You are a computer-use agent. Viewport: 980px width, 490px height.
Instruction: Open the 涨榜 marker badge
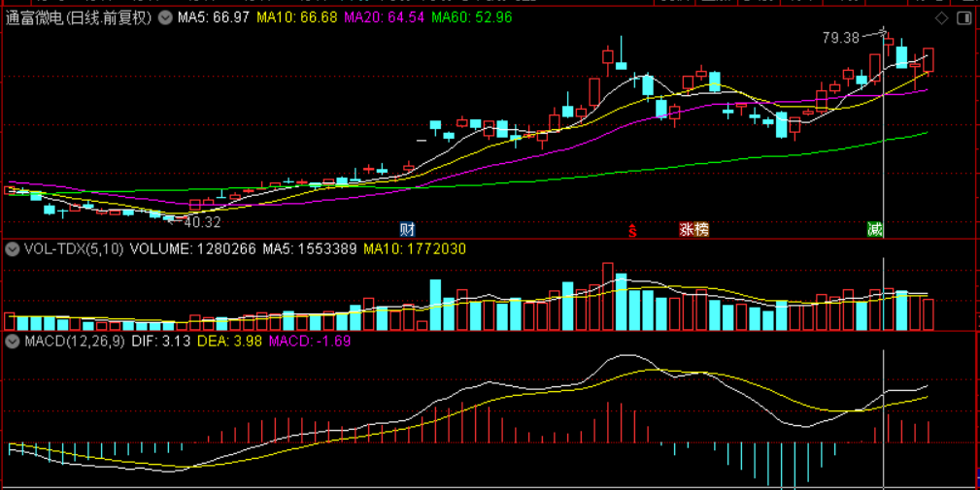pos(693,229)
